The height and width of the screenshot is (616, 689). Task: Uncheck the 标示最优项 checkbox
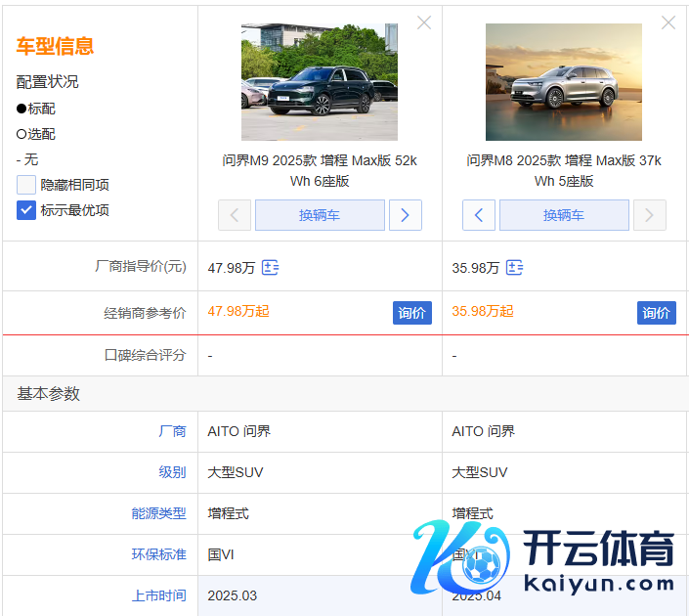pyautogui.click(x=26, y=209)
